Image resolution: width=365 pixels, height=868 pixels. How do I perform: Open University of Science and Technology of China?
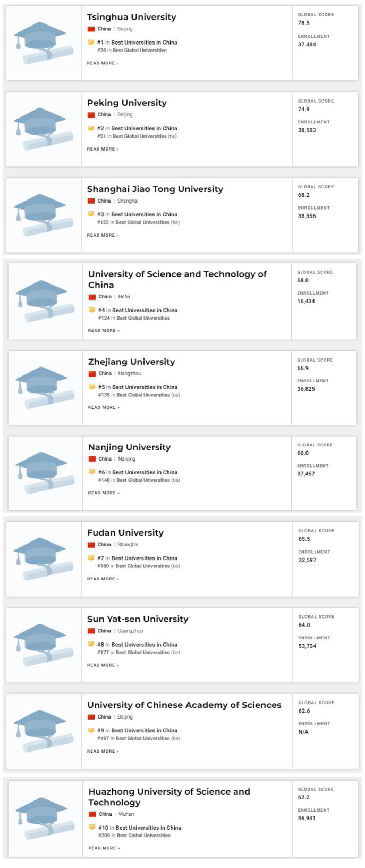click(177, 279)
